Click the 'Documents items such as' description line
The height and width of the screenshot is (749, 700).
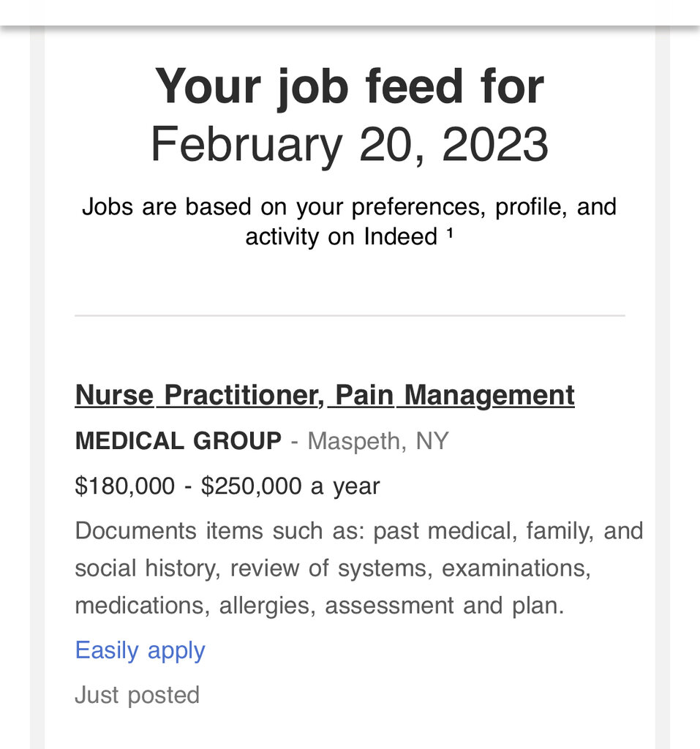pos(359,531)
